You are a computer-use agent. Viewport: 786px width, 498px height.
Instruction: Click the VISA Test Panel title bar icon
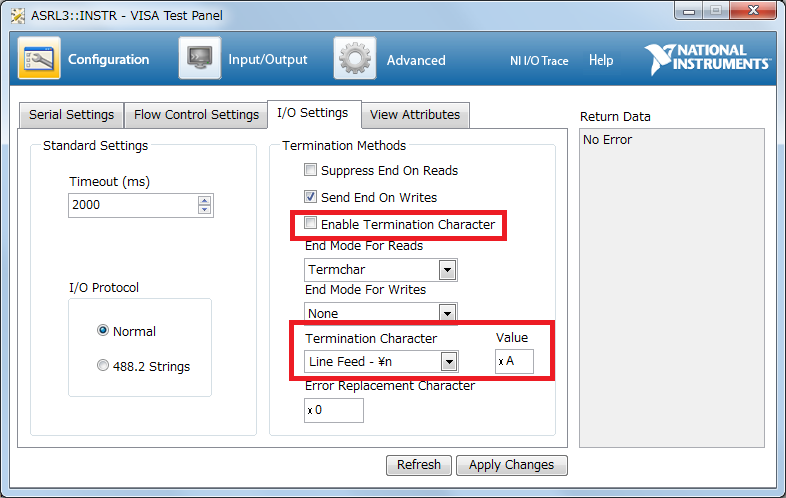(x=18, y=16)
